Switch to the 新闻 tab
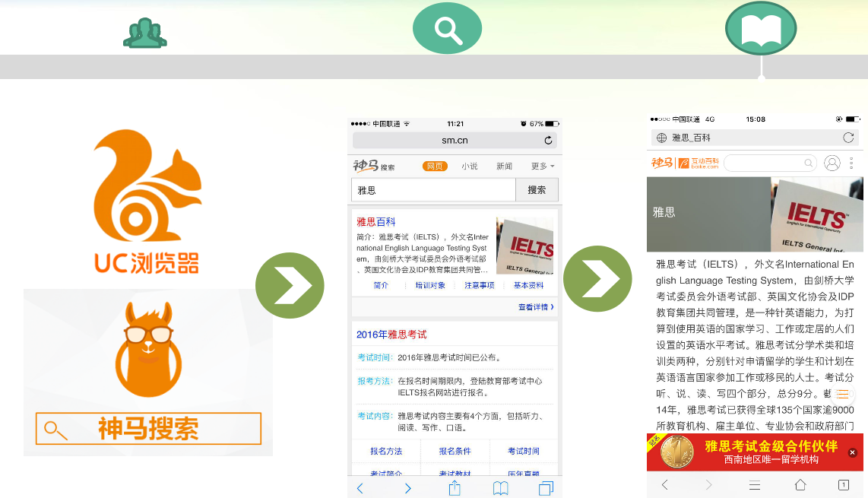Image resolution: width=868 pixels, height=498 pixels. click(x=505, y=166)
